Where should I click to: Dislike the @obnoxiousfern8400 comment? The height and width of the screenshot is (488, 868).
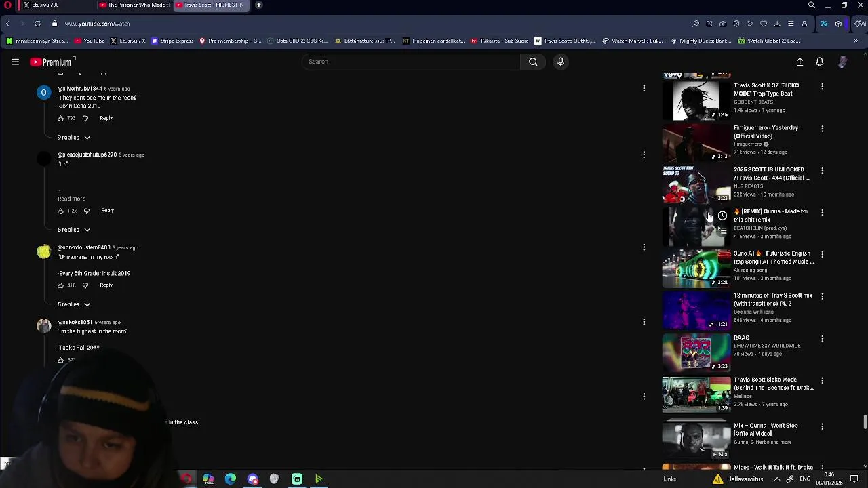(x=85, y=285)
